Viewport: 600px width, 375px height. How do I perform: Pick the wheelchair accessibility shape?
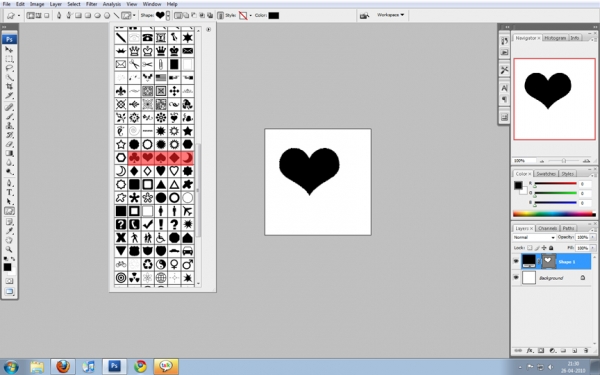[161, 238]
